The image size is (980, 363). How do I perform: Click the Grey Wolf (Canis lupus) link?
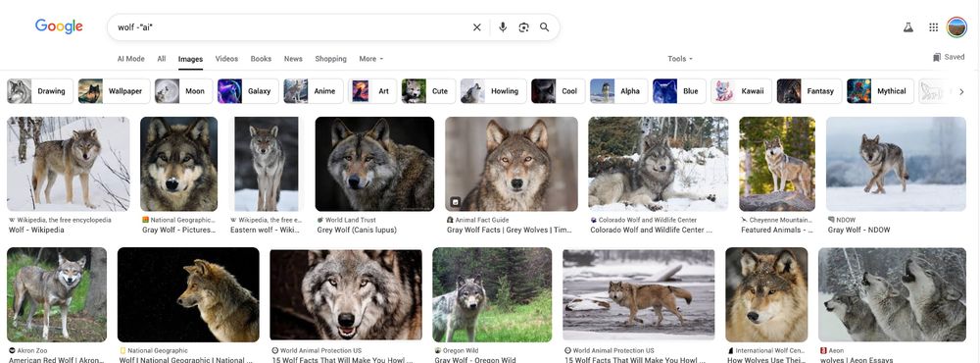[357, 230]
